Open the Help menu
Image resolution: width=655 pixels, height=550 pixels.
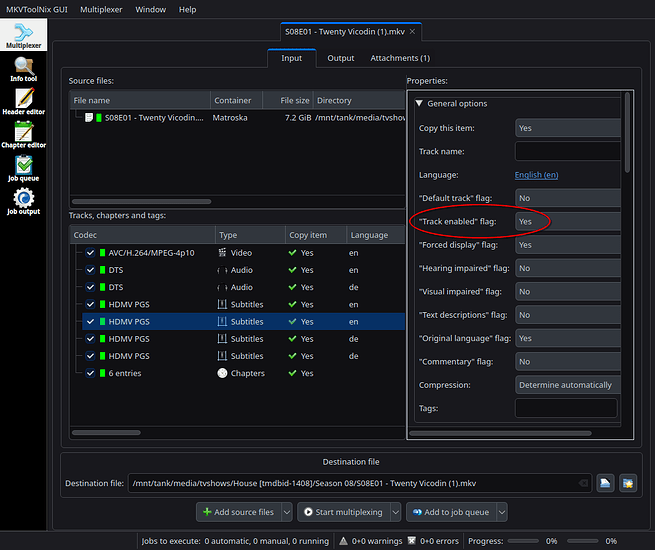coord(188,9)
